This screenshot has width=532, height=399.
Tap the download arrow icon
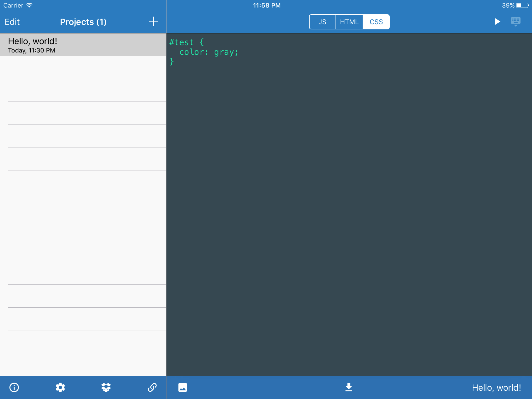coord(349,388)
